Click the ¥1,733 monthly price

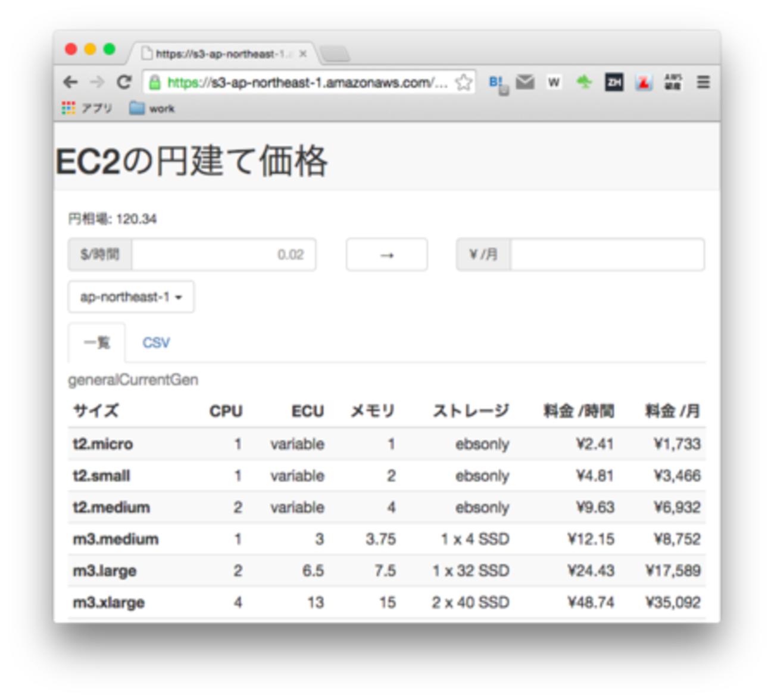677,444
